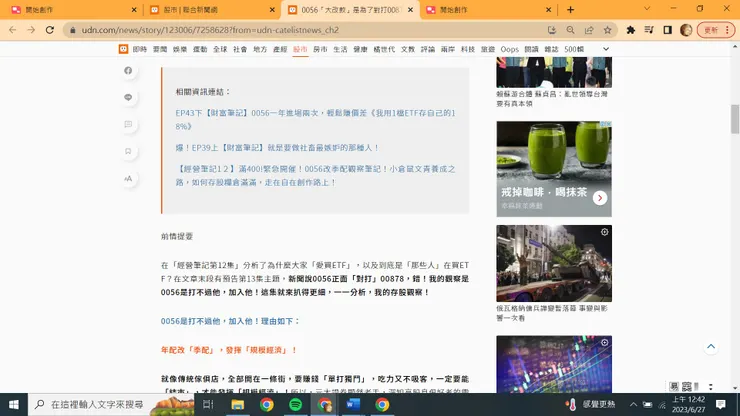Open the zoom magnifier icon in address bar
740x416 pixels.
point(571,30)
